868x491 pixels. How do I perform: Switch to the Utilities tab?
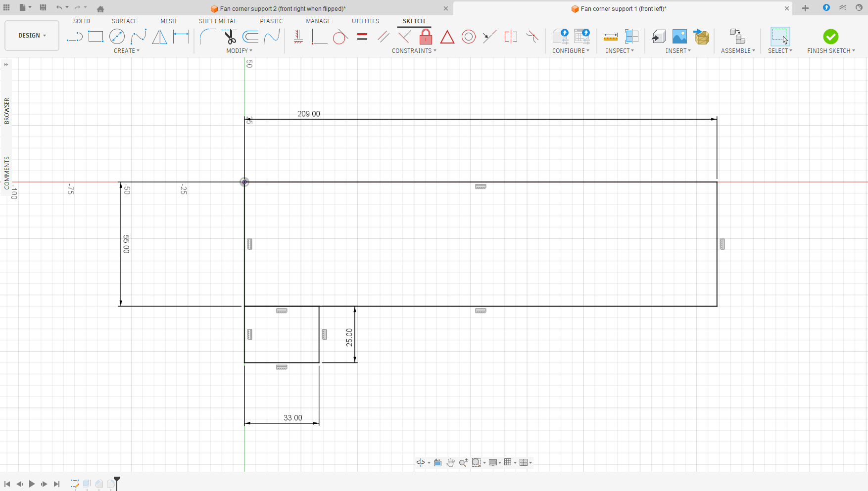(366, 21)
